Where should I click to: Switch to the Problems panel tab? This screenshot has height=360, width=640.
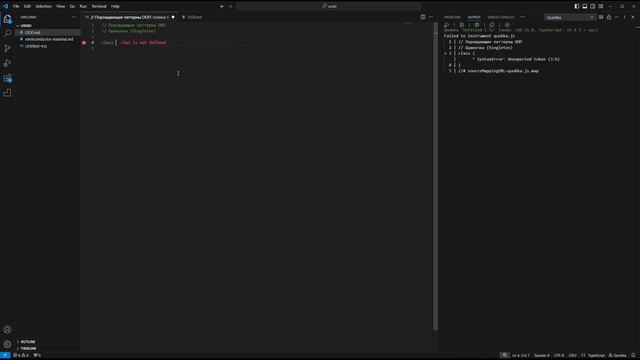click(452, 17)
